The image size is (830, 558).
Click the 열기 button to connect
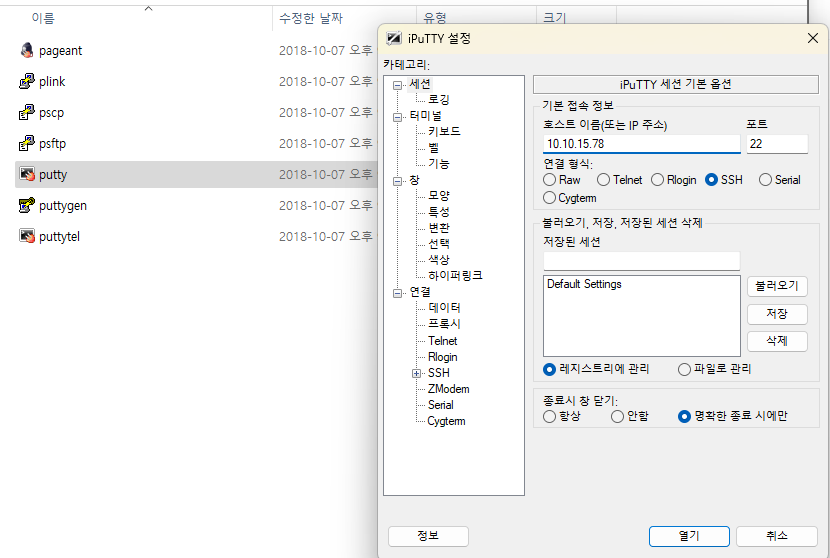pos(689,536)
